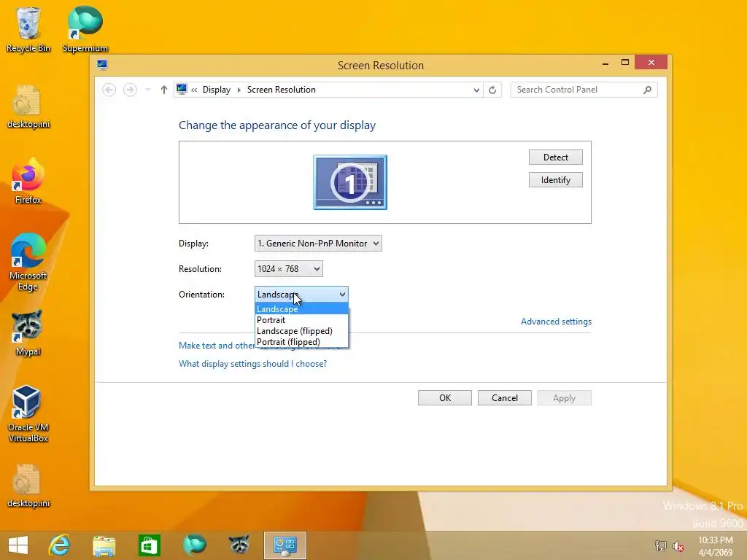Click the Cancel button
The height and width of the screenshot is (560, 747).
point(505,398)
